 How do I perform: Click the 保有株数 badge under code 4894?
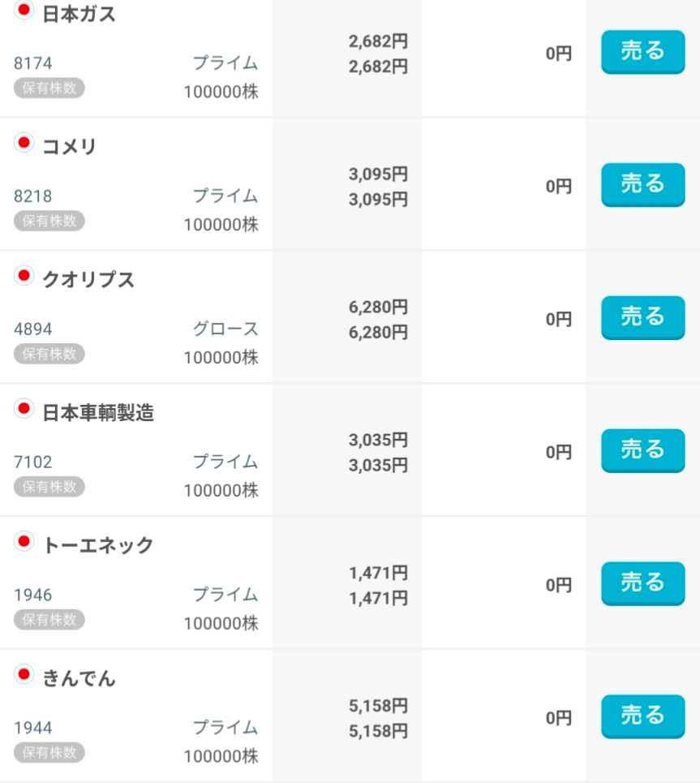pos(49,354)
